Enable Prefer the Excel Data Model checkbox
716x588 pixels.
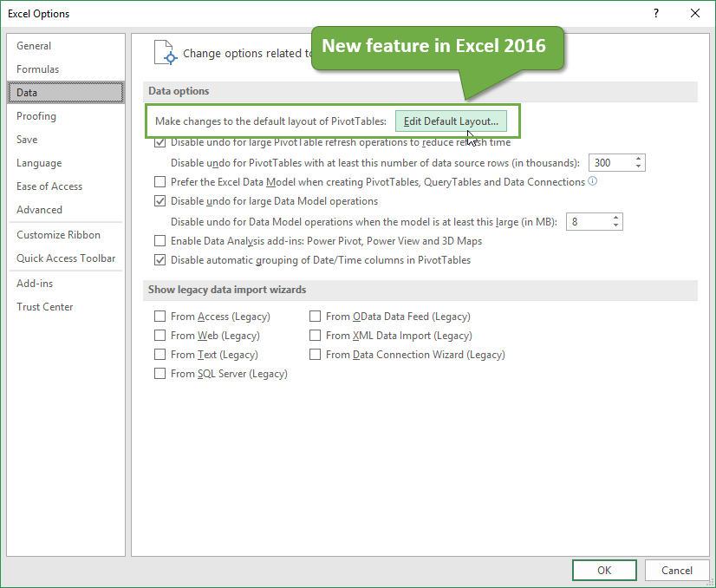coord(159,182)
